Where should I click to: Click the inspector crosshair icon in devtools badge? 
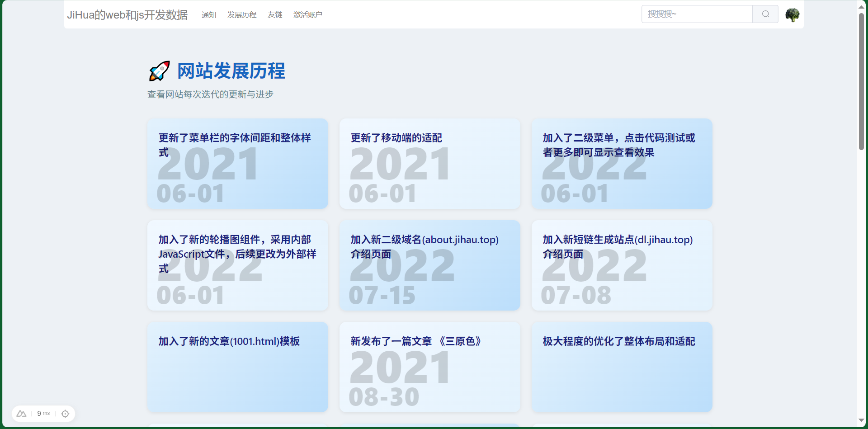click(x=65, y=414)
